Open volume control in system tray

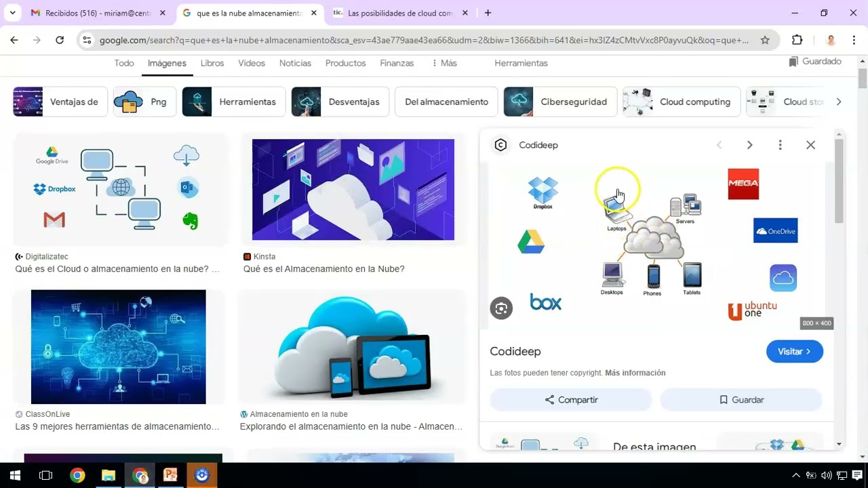tap(827, 475)
